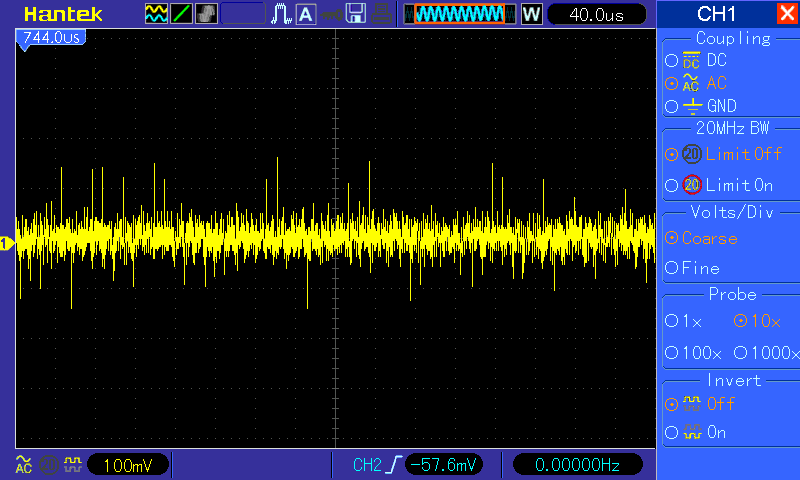Click the rising edge trigger slope icon
The height and width of the screenshot is (480, 800).
[394, 465]
